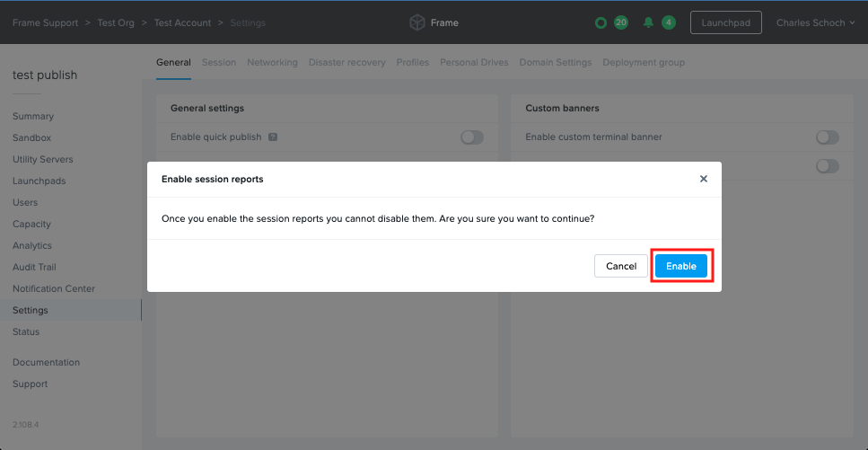
Task: Open Capacity in the sidebar
Action: click(31, 225)
